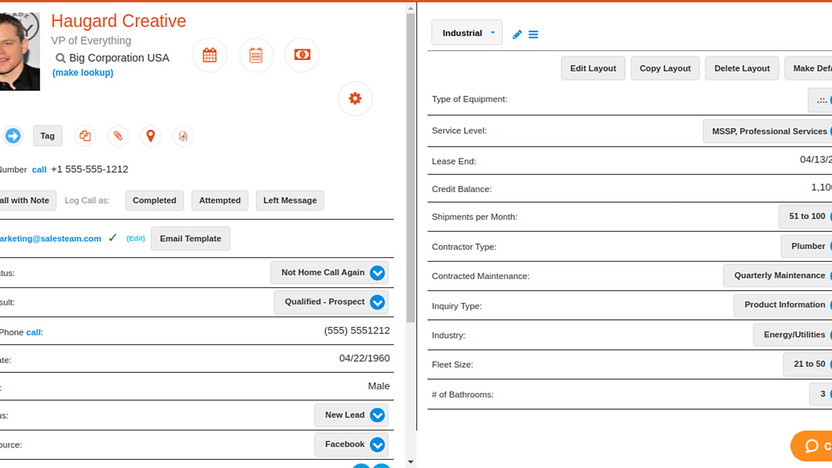
Task: Click the paperclip attachment icon
Action: point(118,136)
